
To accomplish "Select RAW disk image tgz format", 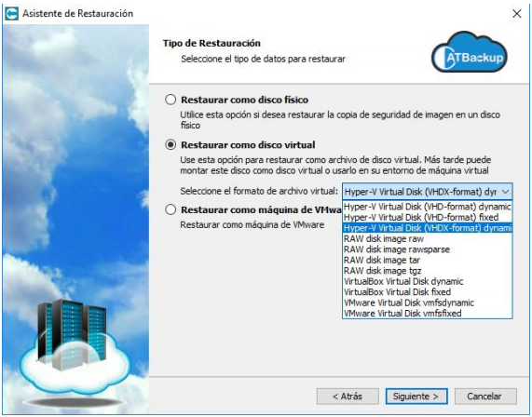I will (x=427, y=271).
